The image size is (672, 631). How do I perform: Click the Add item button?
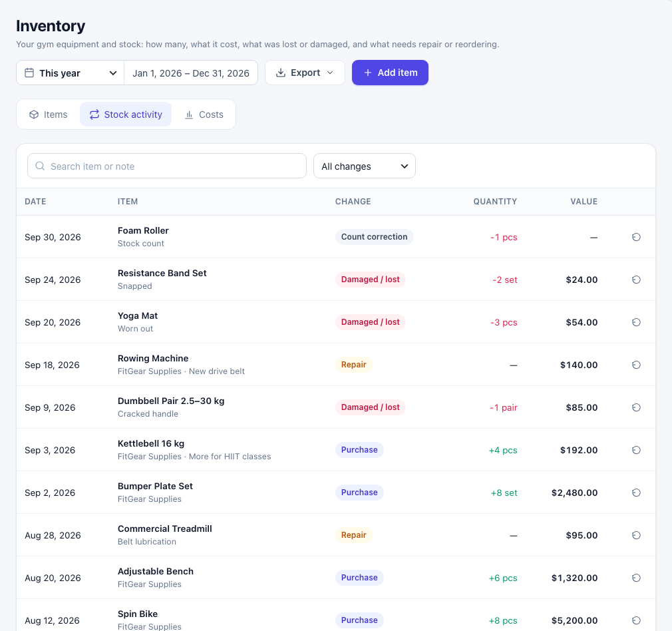click(390, 73)
